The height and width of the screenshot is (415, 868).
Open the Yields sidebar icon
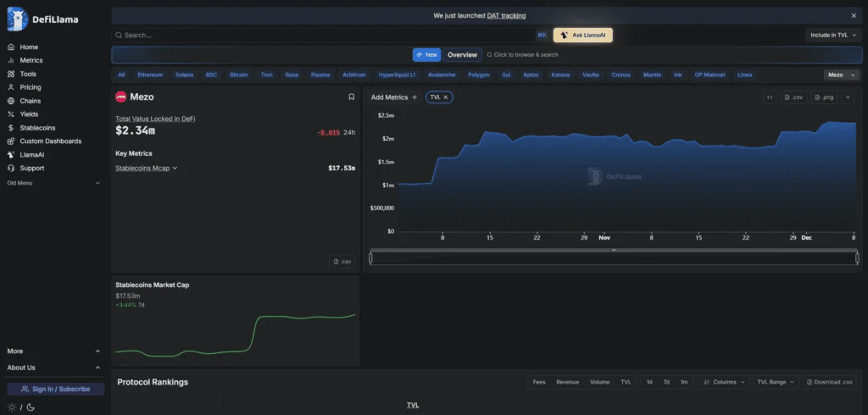[10, 114]
